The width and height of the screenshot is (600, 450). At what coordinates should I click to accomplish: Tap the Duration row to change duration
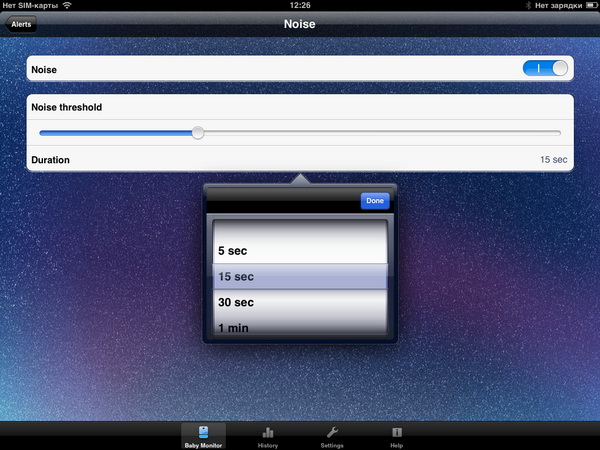[x=300, y=159]
